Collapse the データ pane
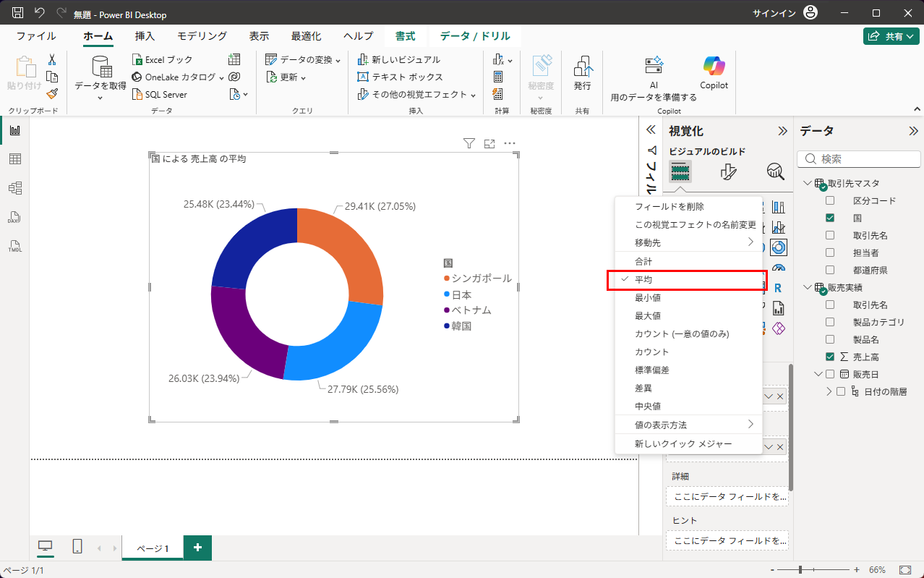Screen dimensions: 924x578 click(x=913, y=131)
